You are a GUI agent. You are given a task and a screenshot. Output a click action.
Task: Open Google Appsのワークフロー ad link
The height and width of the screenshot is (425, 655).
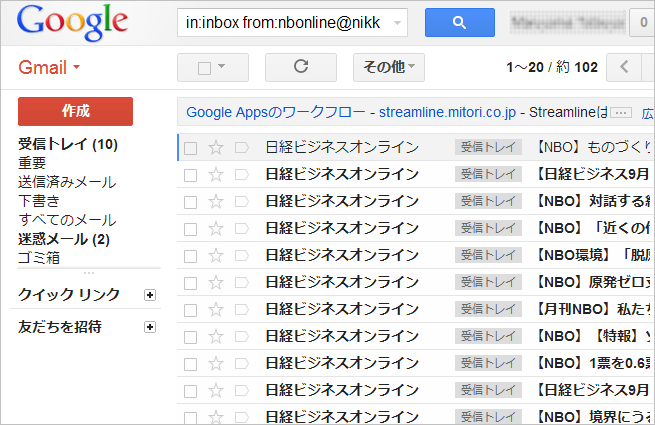coord(276,112)
